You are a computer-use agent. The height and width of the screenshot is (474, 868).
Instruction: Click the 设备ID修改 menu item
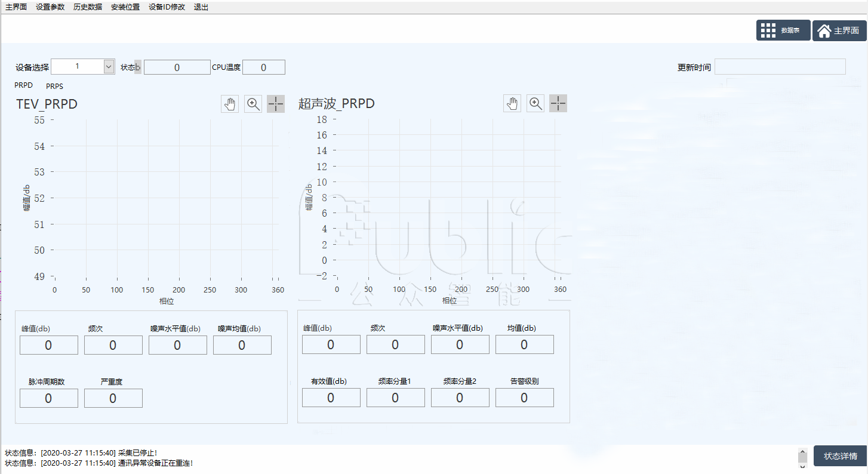[x=168, y=7]
